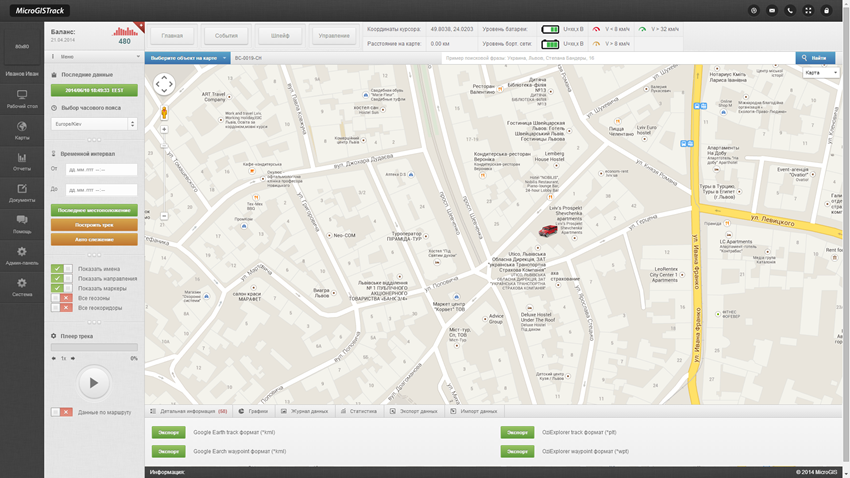Enable the Все геокоридоры switch
Screen dimensions: 850x478
(61, 308)
